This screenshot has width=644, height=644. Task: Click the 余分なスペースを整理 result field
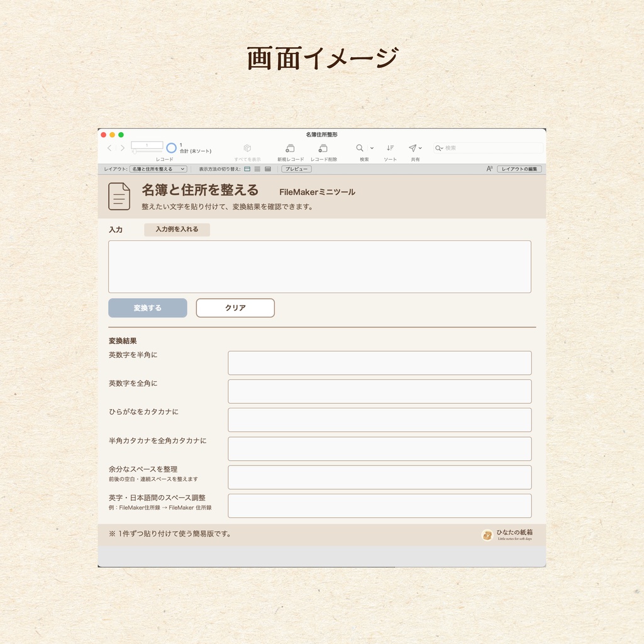point(379,477)
